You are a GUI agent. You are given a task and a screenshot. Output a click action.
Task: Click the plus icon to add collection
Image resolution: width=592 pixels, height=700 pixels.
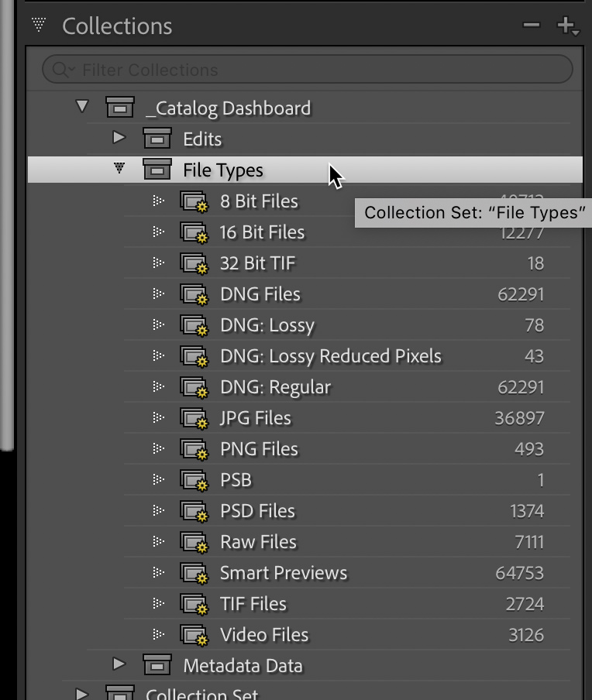566,26
